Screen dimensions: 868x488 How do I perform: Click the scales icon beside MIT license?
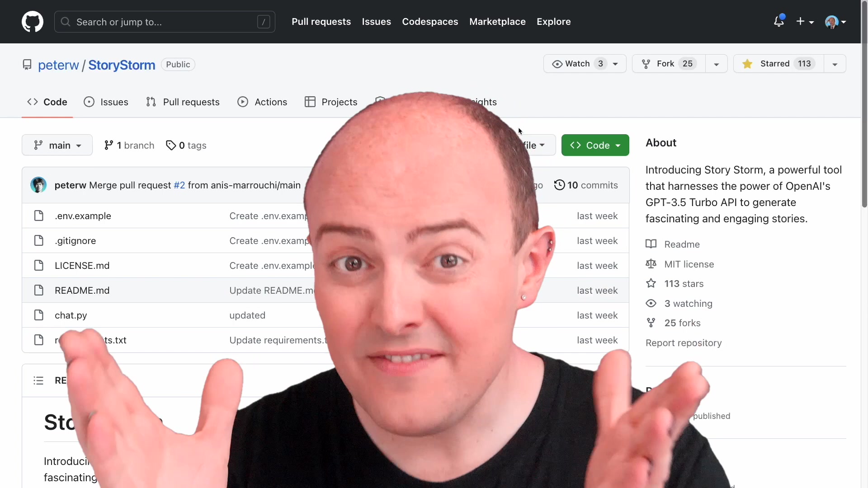pyautogui.click(x=651, y=264)
